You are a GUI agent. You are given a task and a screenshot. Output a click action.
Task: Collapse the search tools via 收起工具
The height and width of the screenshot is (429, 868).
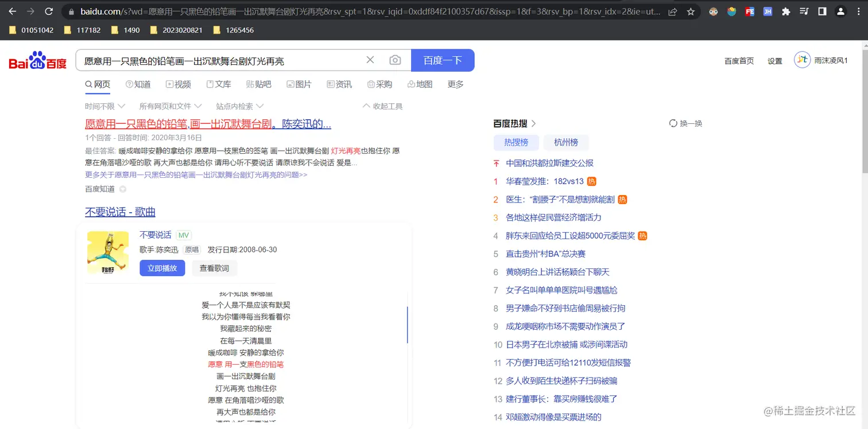[x=383, y=106]
